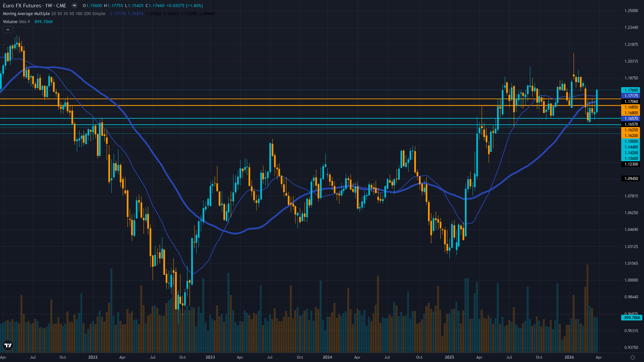Click the current price label 1.17660 on axis
The height and width of the screenshot is (362, 644).
point(631,90)
